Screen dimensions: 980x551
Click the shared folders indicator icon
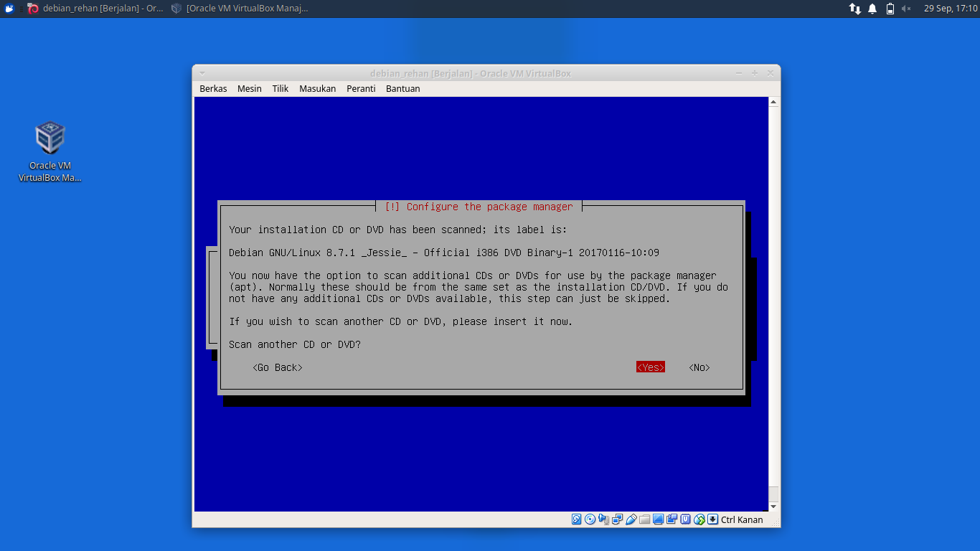tap(645, 519)
